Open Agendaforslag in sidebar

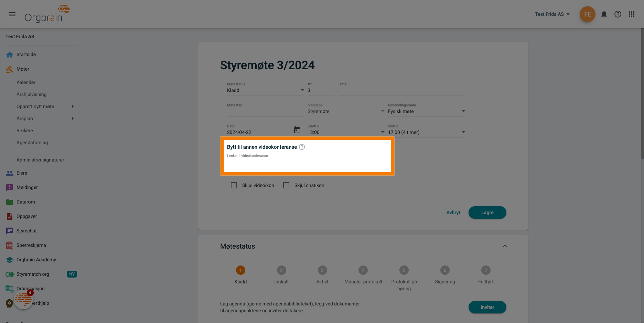coord(32,143)
